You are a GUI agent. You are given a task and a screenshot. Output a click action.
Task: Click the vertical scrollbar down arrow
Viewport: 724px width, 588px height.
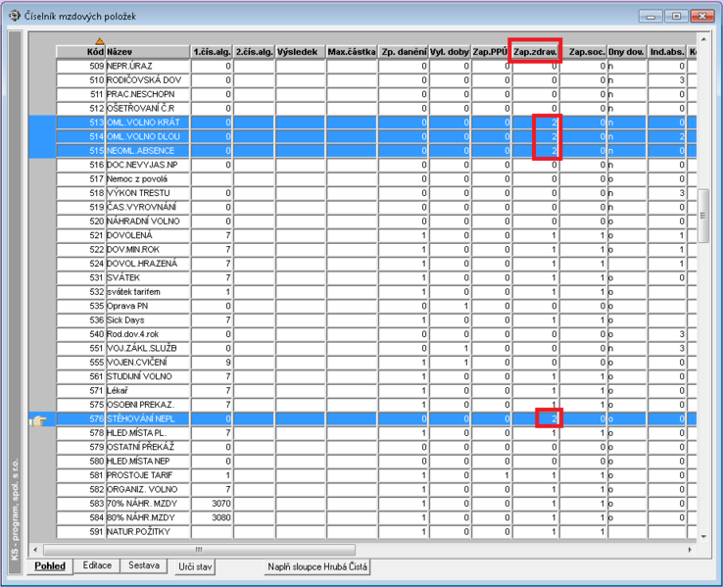(x=703, y=536)
